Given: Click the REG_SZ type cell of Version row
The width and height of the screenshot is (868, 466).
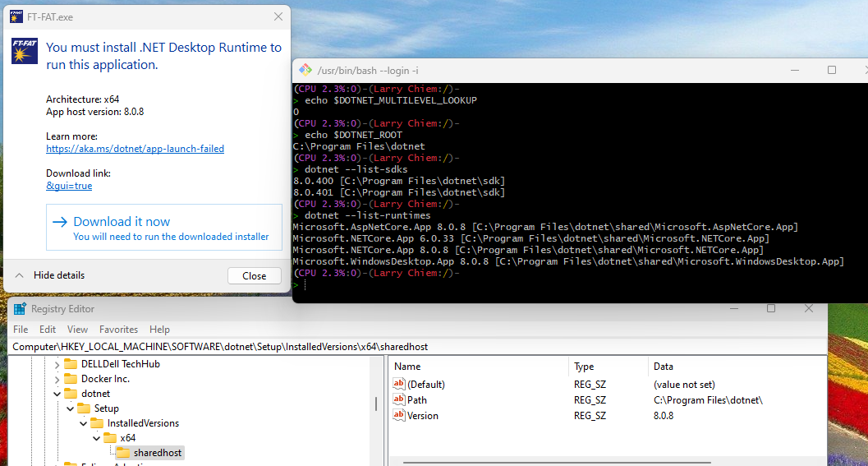Looking at the screenshot, I should (x=590, y=415).
